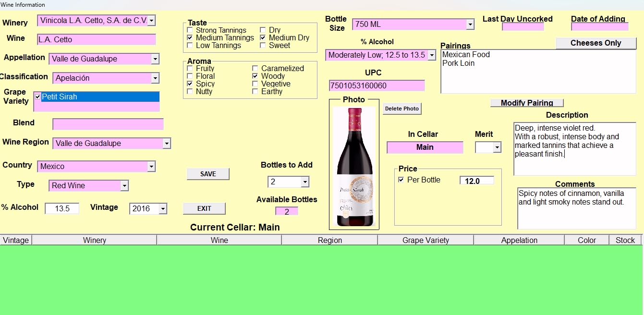Expand the Appellation dropdown
Viewport: 644px width, 315px height.
155,59
